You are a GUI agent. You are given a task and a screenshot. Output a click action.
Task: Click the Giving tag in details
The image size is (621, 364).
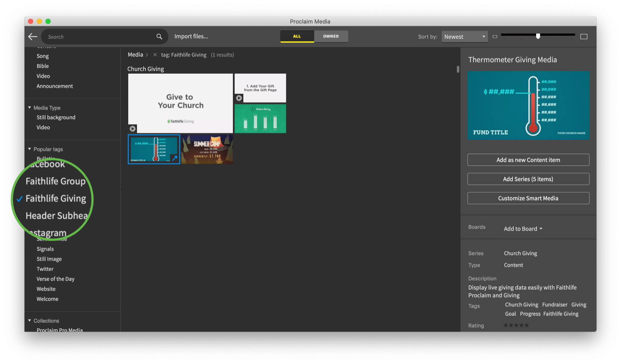click(579, 305)
